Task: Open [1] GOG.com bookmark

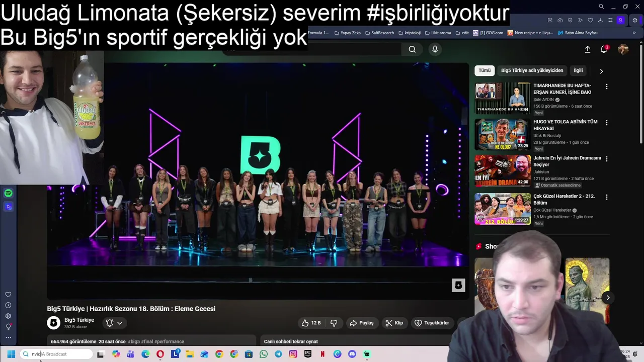Action: point(488,33)
